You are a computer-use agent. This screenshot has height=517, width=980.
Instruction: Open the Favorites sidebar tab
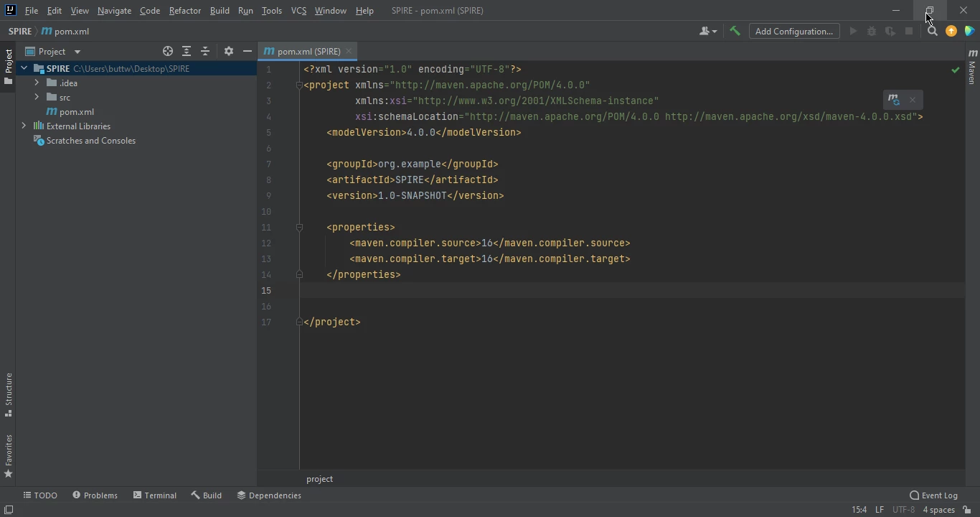pyautogui.click(x=8, y=457)
